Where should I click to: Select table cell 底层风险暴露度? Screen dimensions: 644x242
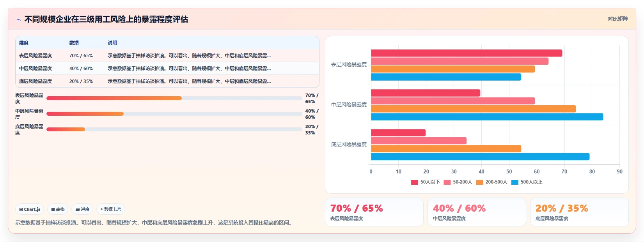(x=35, y=81)
